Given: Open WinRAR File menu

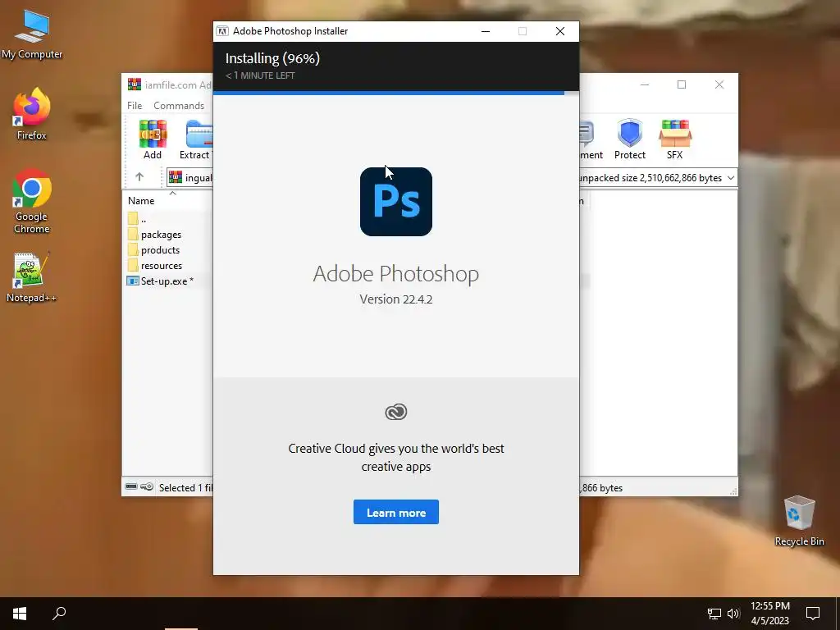Looking at the screenshot, I should point(135,106).
